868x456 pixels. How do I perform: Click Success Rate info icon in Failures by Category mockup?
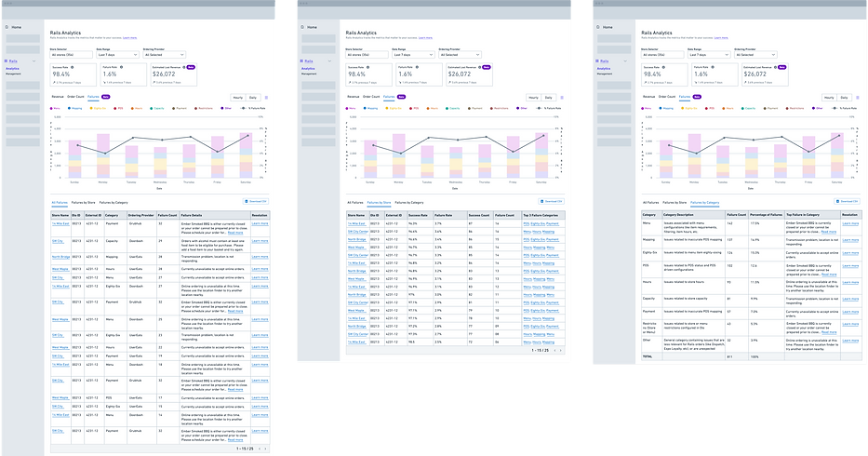663,67
